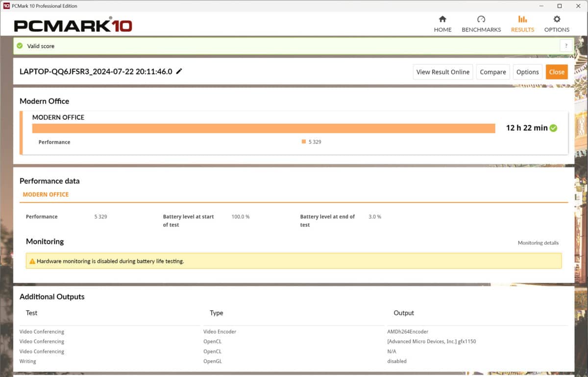Go to the Home section

[442, 24]
